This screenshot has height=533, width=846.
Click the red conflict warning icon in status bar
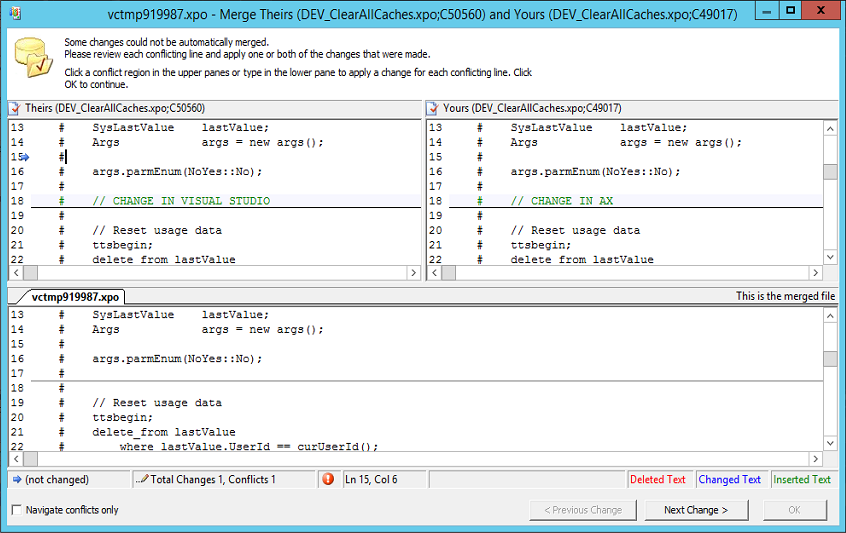pyautogui.click(x=328, y=480)
